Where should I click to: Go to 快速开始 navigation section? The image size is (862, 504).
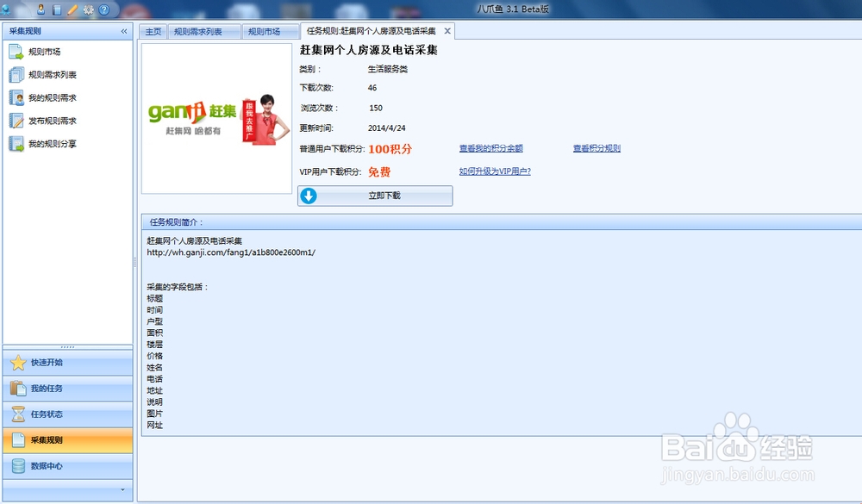(67, 363)
